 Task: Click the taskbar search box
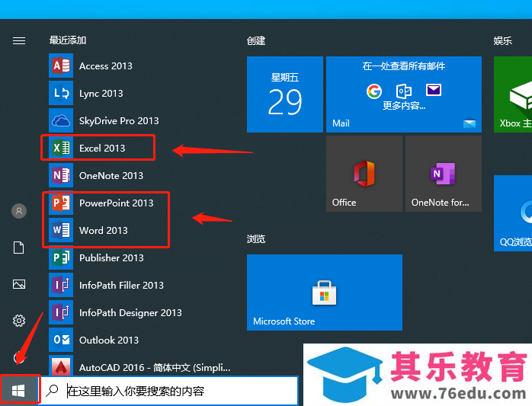[170, 391]
